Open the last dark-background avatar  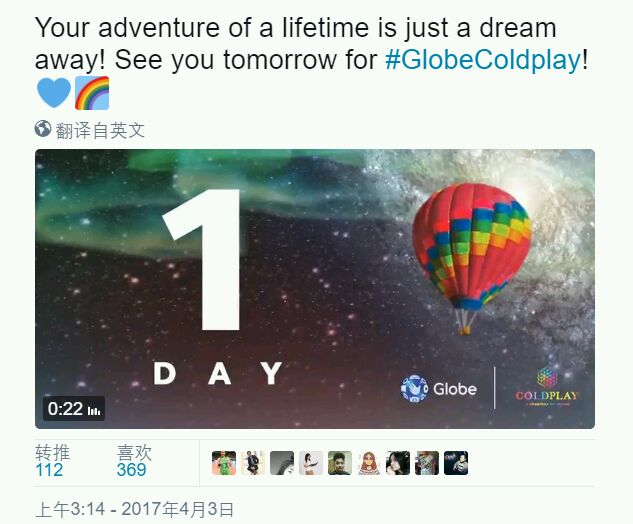(x=456, y=463)
